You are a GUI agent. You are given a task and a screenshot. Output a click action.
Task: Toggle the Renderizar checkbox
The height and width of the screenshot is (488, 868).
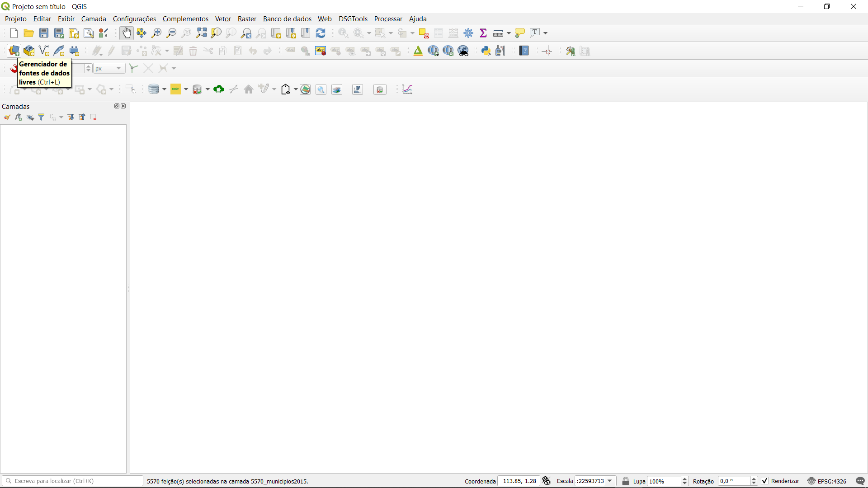[765, 481]
